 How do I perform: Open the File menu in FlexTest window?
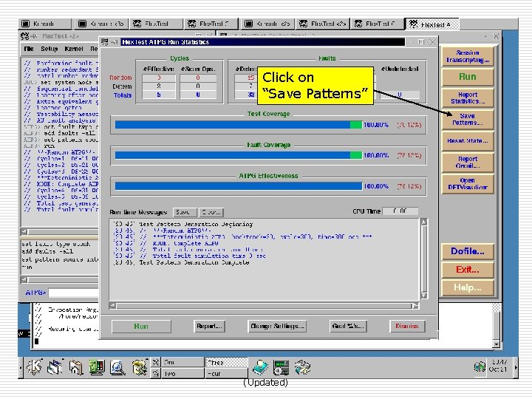point(29,49)
